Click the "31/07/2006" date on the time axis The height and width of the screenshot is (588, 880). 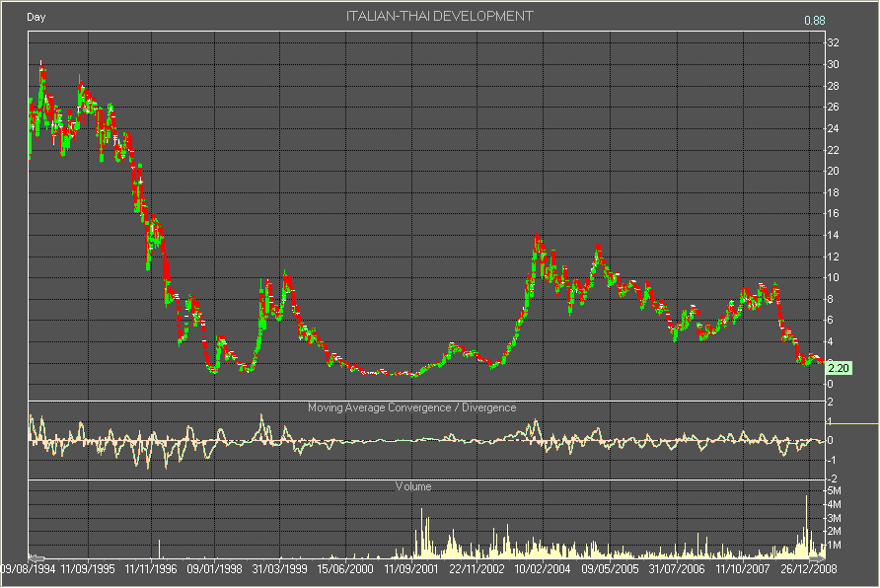(677, 569)
